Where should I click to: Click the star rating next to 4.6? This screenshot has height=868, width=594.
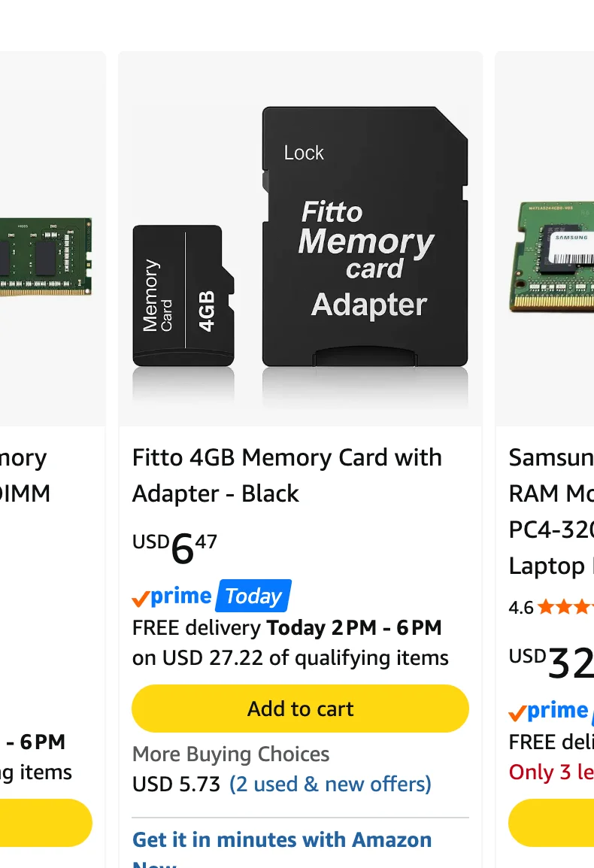click(565, 607)
